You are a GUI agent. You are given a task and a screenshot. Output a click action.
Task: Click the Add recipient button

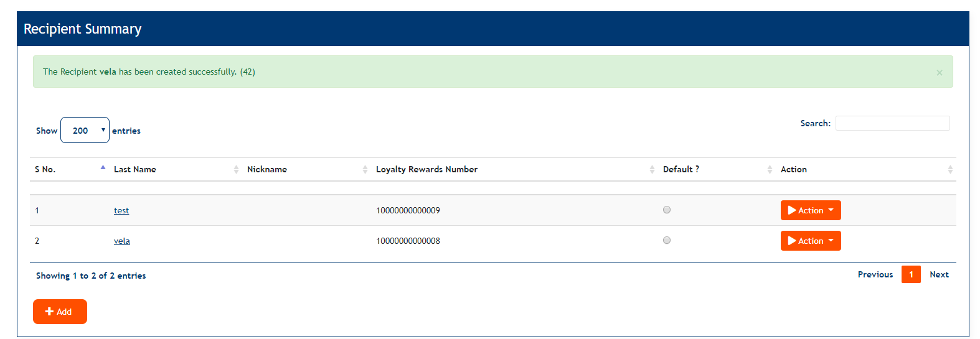click(60, 312)
